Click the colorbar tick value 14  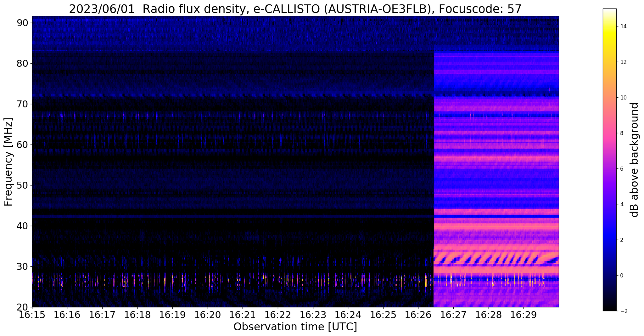click(x=623, y=26)
